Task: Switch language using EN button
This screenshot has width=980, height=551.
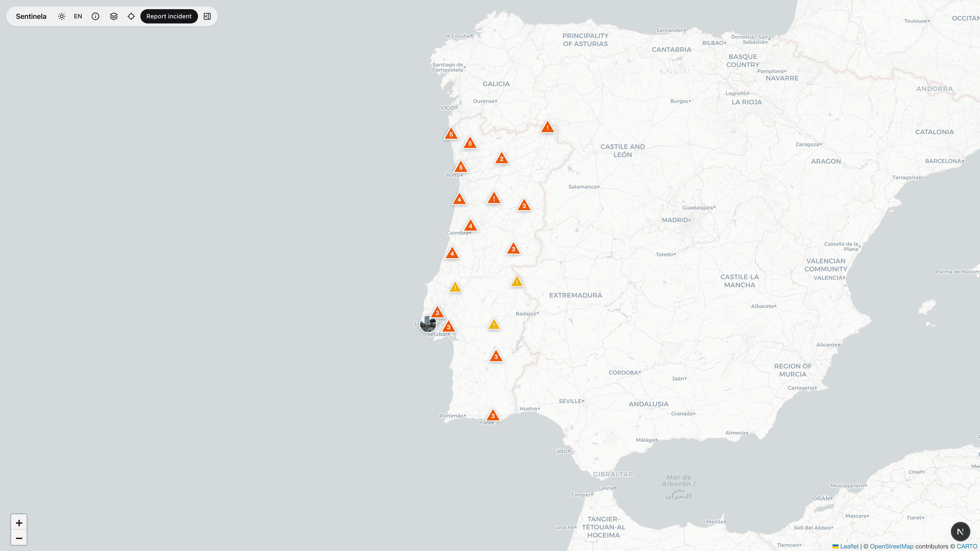Action: [78, 16]
